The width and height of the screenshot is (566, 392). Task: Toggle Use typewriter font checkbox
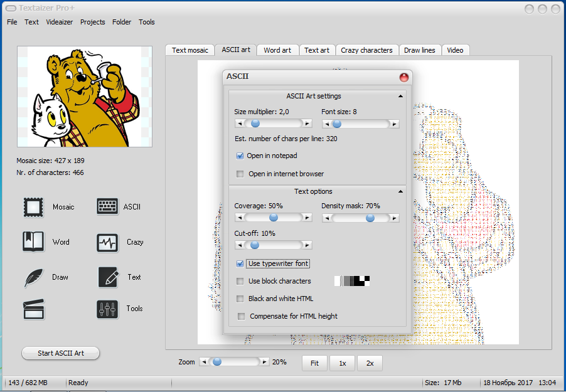(240, 264)
